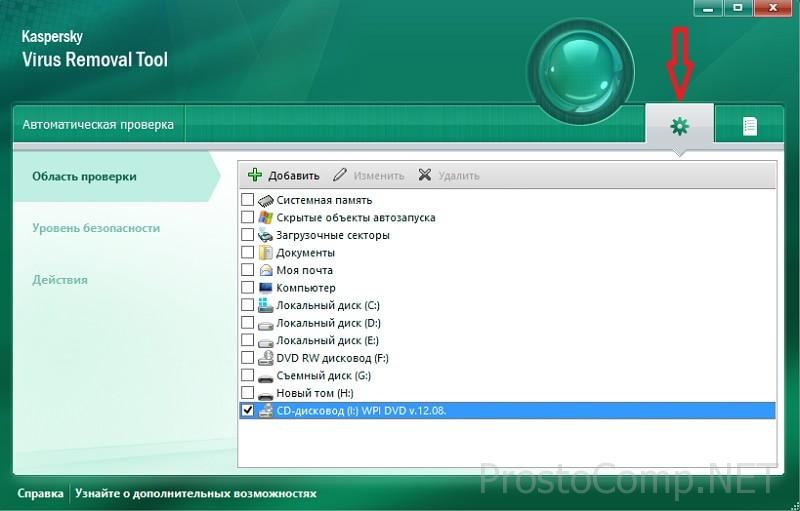Click the green plus Add icon
Screen dimensions: 800x511
pos(255,175)
